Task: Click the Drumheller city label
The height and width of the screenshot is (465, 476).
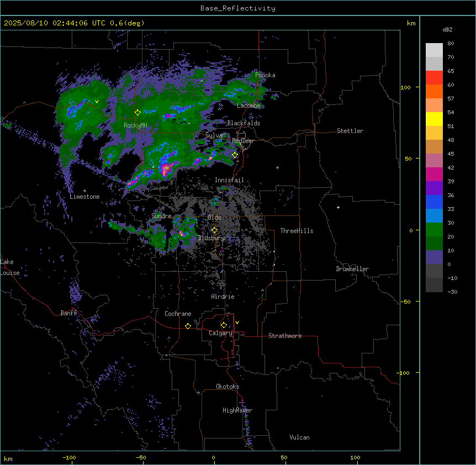Action: coord(352,269)
